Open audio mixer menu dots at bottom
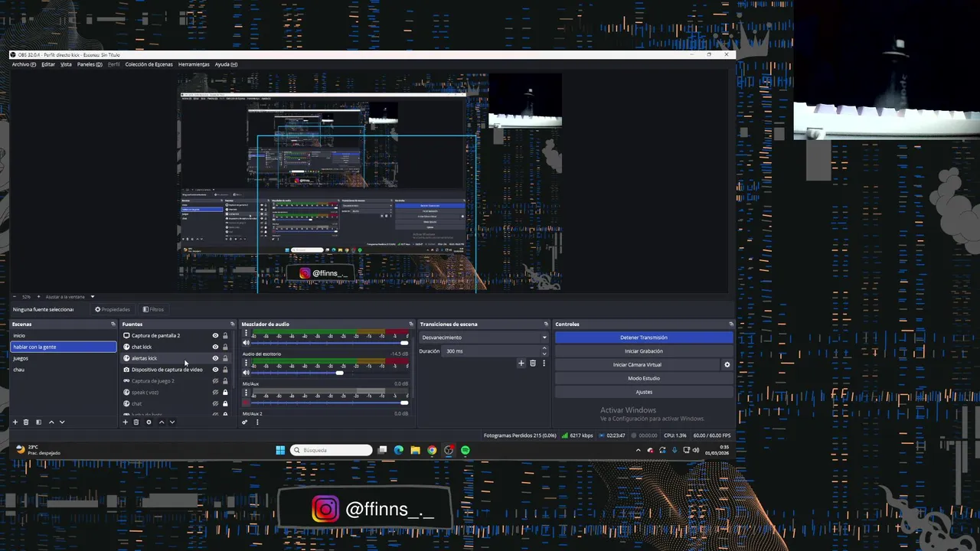The image size is (980, 551). click(x=257, y=422)
